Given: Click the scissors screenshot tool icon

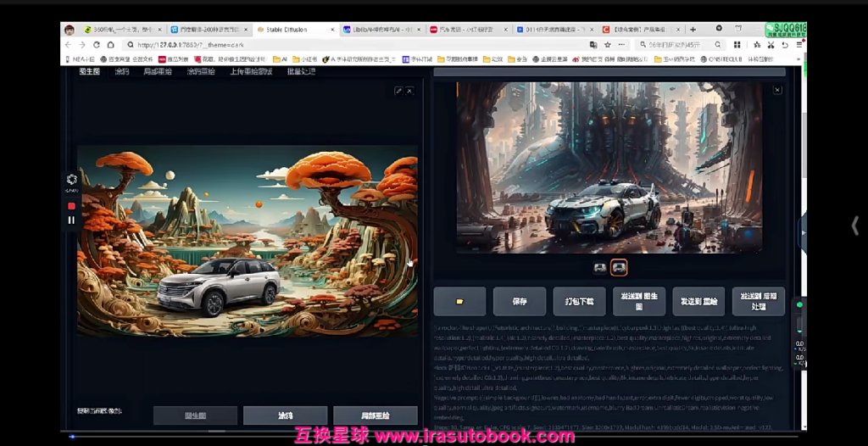Looking at the screenshot, I should point(771,45).
